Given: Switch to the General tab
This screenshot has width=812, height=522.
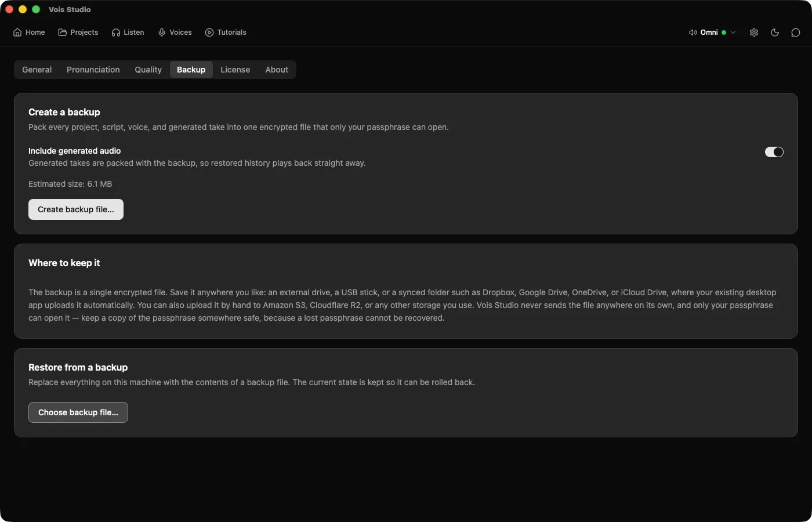Looking at the screenshot, I should [37, 70].
